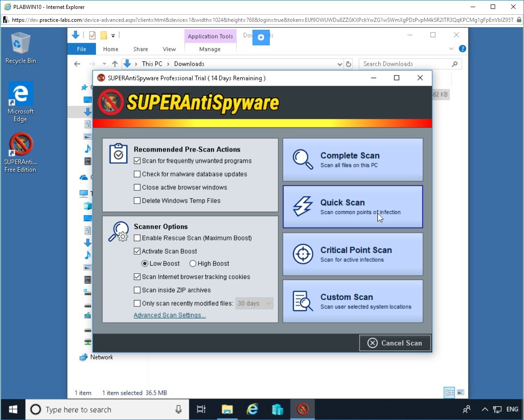The width and height of the screenshot is (524, 420).
Task: Open the Advanced Scan Settings link
Action: point(170,315)
